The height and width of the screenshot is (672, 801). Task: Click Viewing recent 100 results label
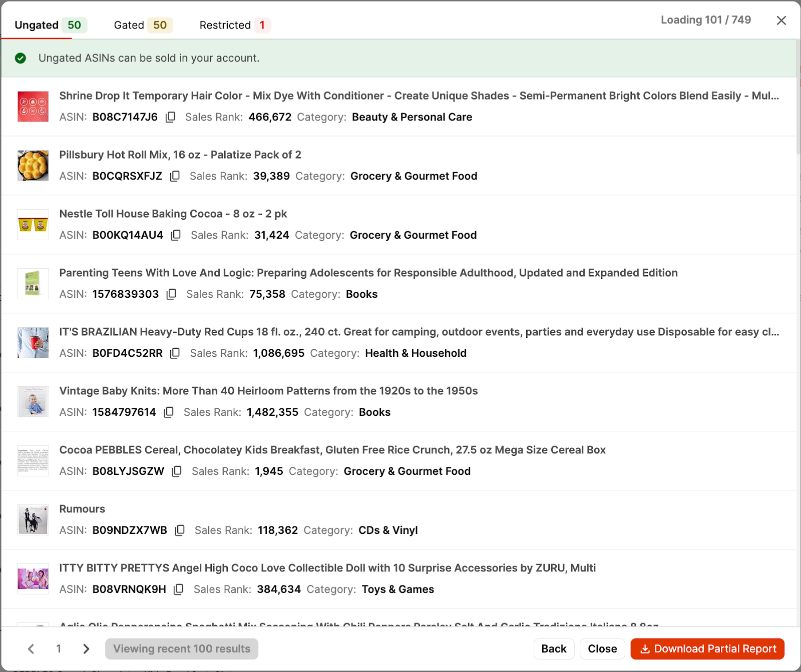click(182, 649)
